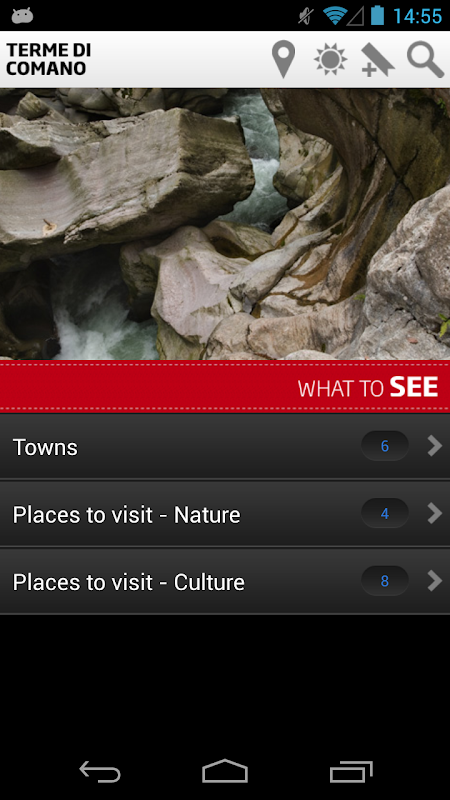Tap the sun weather icon
450x800 pixels.
coord(330,59)
